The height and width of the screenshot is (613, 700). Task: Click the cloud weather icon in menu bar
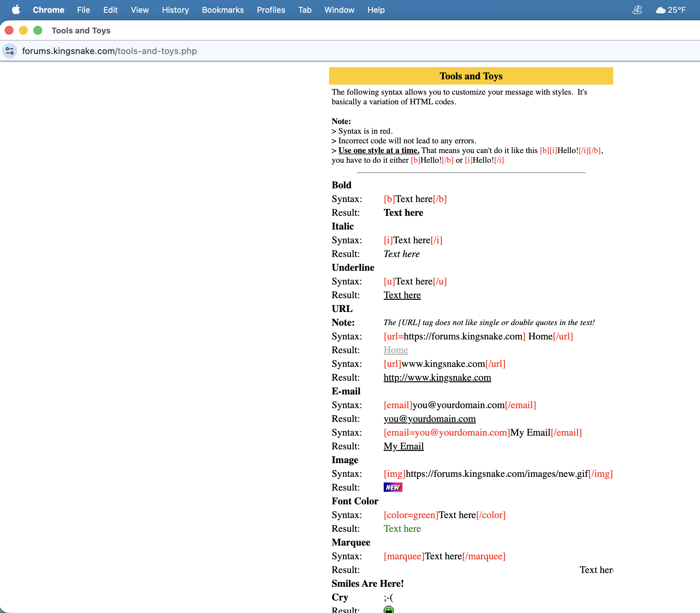(x=660, y=10)
